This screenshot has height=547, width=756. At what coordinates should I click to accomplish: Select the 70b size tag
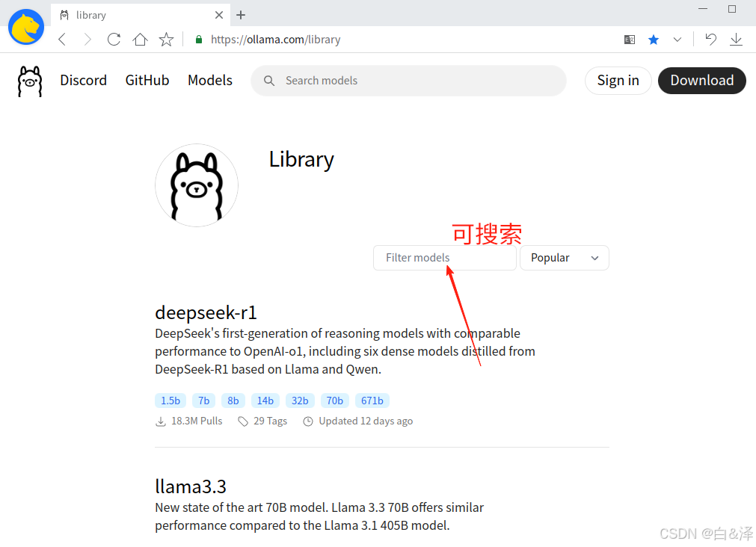point(334,401)
